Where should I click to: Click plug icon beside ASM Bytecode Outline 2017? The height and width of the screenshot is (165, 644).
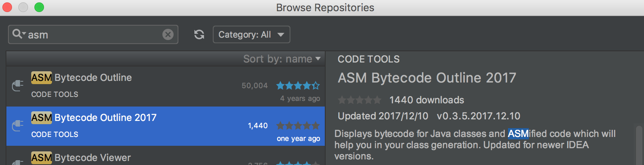pyautogui.click(x=18, y=126)
